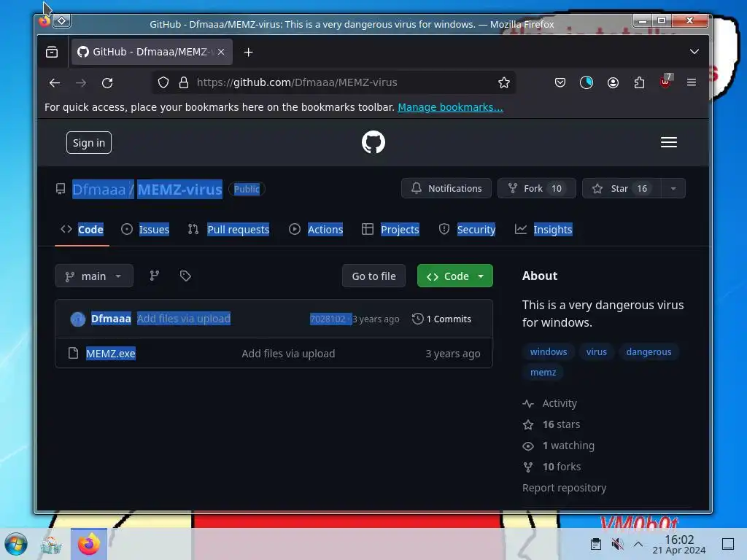
Task: Star the repository with Star button
Action: pyautogui.click(x=622, y=189)
